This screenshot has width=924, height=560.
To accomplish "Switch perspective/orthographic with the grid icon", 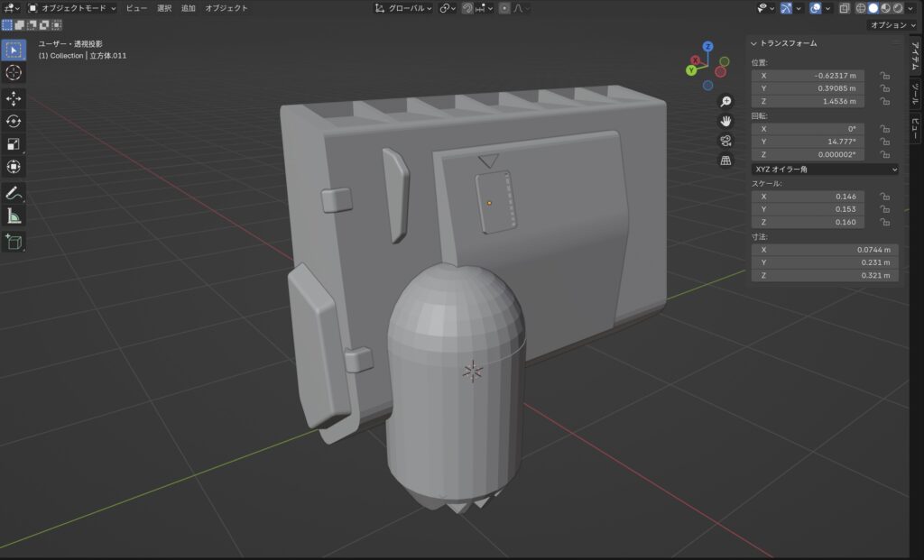I will pos(725,161).
